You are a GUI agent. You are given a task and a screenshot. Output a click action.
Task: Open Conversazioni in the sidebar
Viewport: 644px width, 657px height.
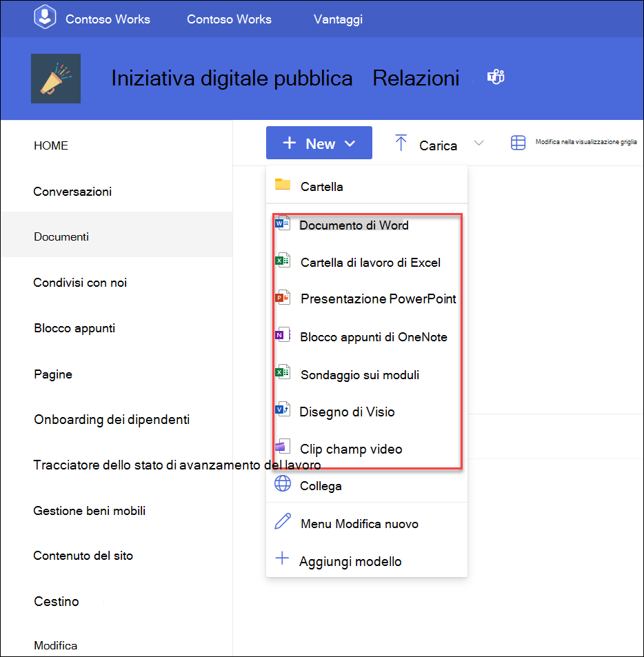72,192
